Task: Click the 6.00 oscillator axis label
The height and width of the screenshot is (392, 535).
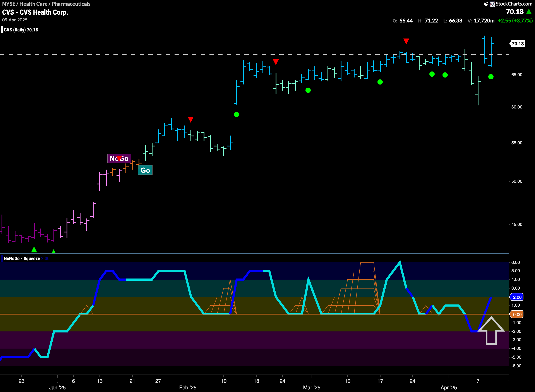Action: (x=516, y=262)
